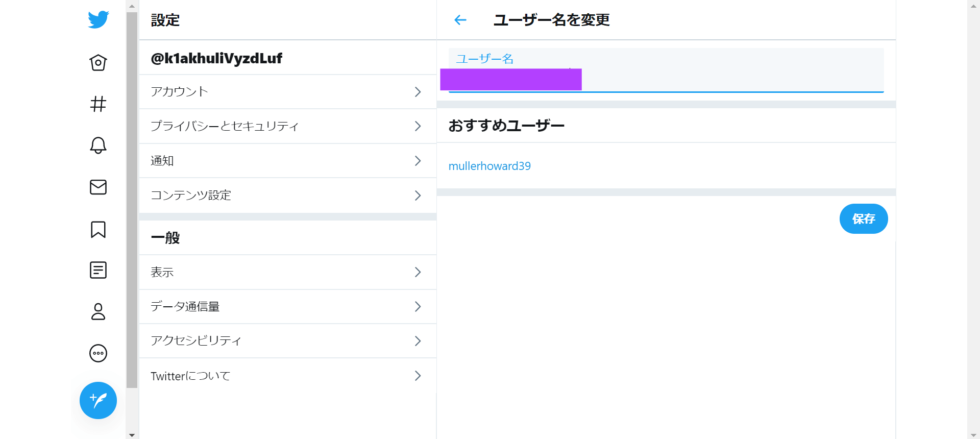Viewport: 980px width, 439px height.
Task: Select suggested username mullerhoward39
Action: point(489,166)
